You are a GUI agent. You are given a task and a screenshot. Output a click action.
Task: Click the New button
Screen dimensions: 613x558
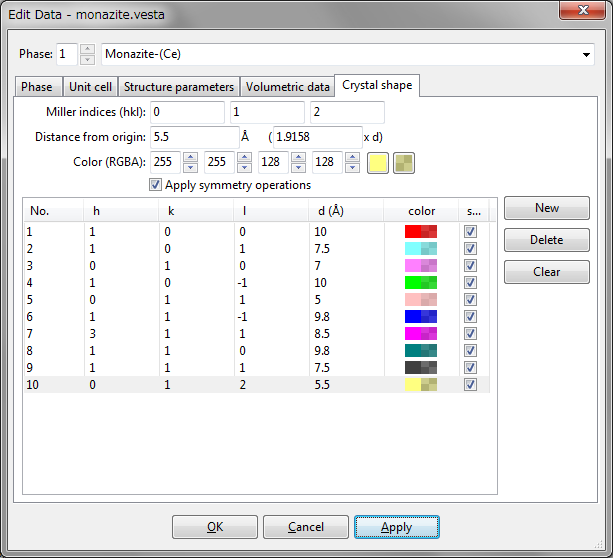[x=547, y=208]
